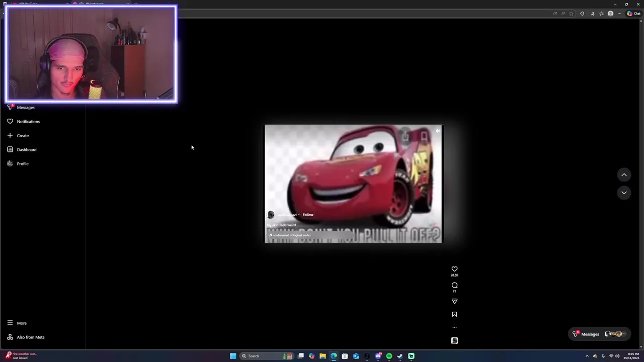Open the Favorites list icon in Edge toolbar
The height and width of the screenshot is (362, 644).
601,14
